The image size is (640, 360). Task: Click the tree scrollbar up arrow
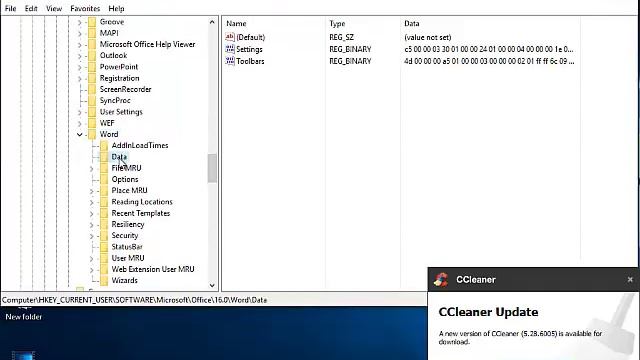(212, 22)
